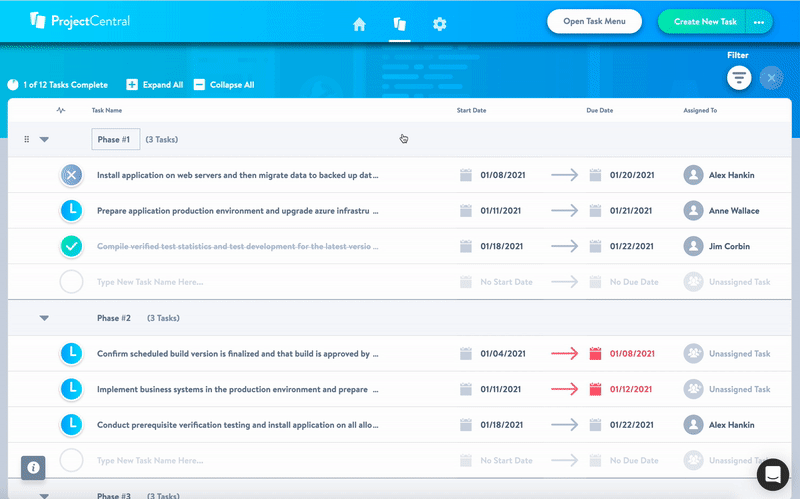Click Alex Hankin avatar on Install application task
Viewport: 800px width, 499px height.
pos(693,175)
